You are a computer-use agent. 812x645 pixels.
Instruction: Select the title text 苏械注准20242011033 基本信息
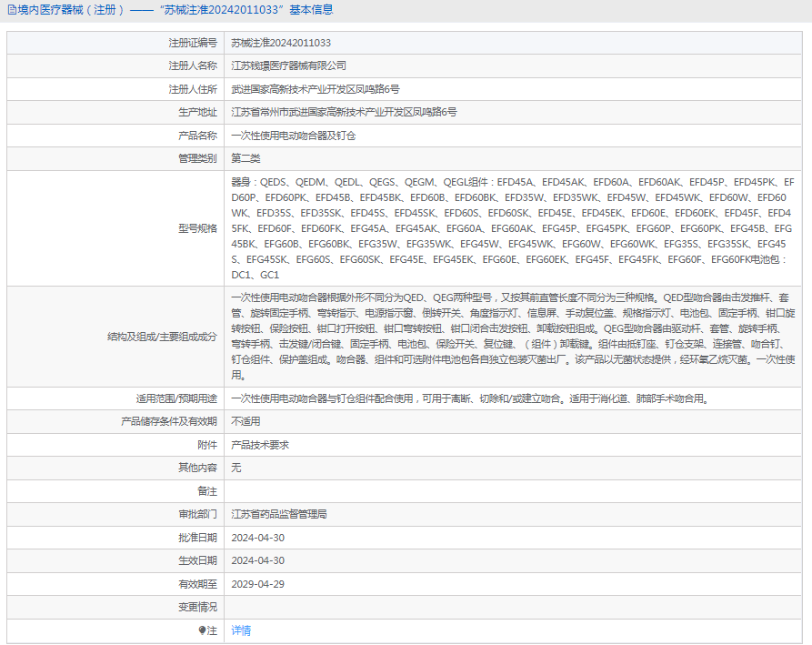coord(246,10)
